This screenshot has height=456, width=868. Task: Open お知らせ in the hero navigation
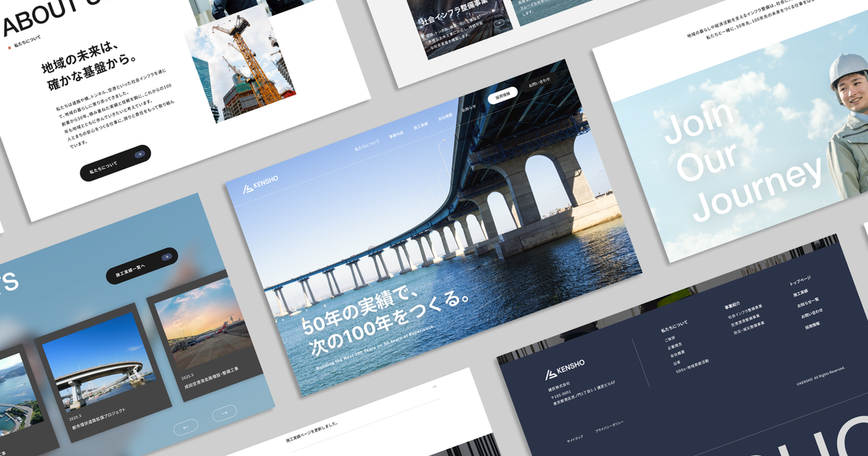(469, 109)
